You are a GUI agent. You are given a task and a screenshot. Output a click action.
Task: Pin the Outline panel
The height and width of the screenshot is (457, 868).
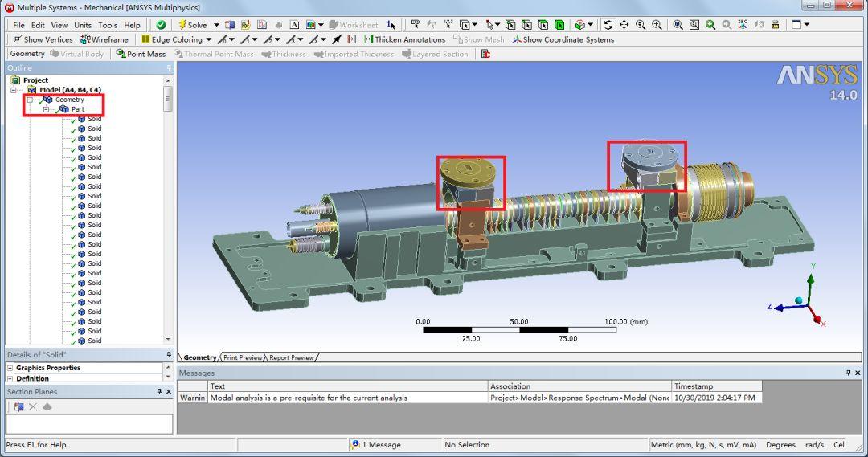click(x=169, y=67)
